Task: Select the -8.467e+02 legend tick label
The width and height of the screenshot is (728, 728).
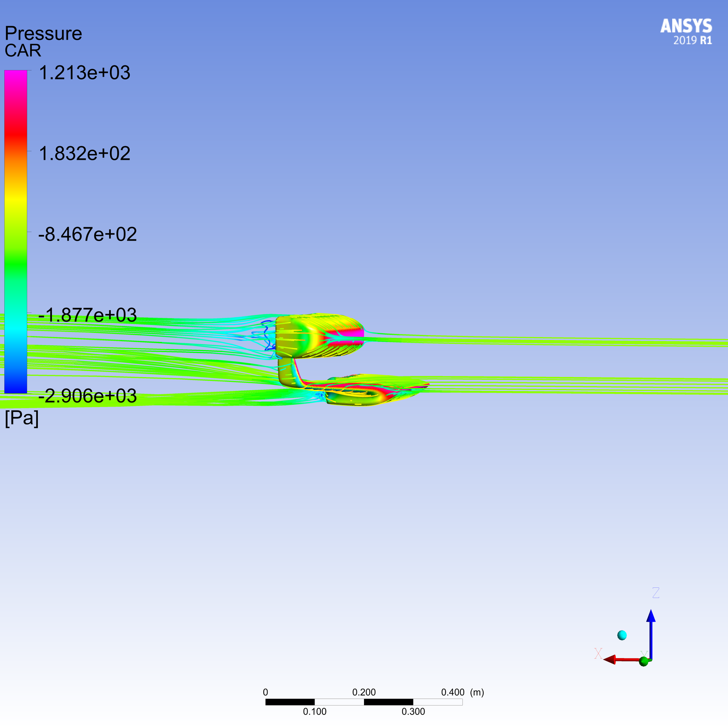Action: coord(88,235)
